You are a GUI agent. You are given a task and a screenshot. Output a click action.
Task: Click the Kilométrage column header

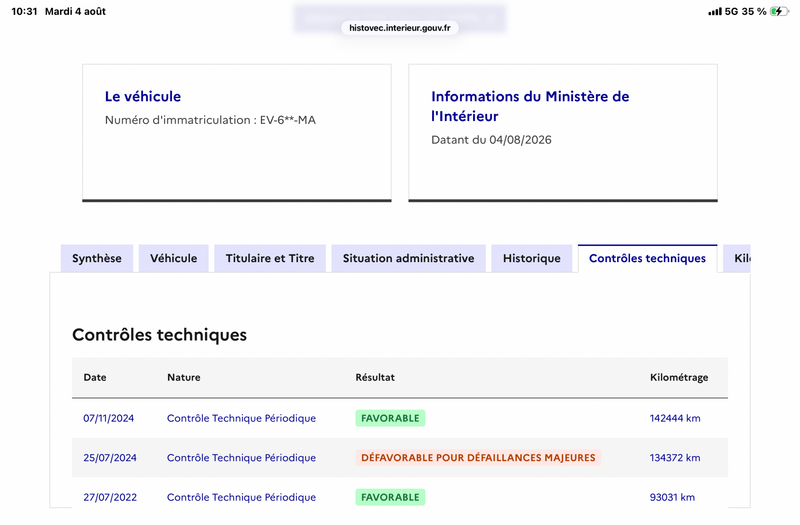[x=679, y=377]
